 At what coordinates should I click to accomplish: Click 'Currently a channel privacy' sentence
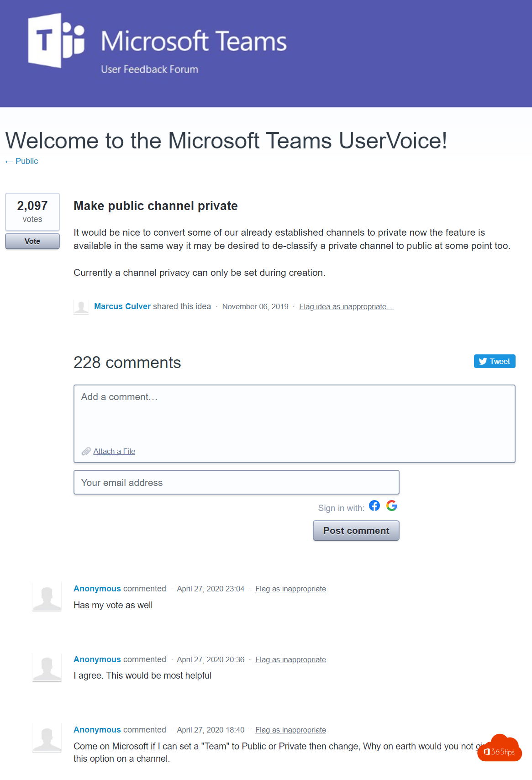(x=200, y=273)
